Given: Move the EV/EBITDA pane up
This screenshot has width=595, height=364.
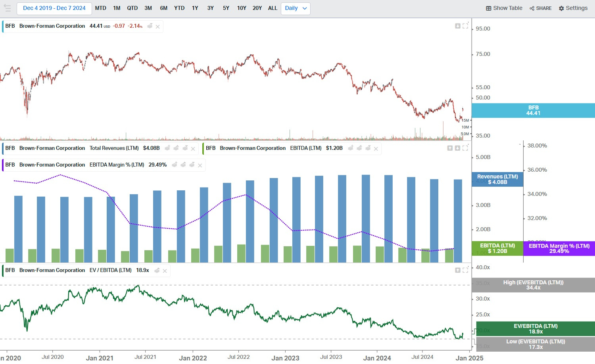Looking at the screenshot, I should (458, 270).
